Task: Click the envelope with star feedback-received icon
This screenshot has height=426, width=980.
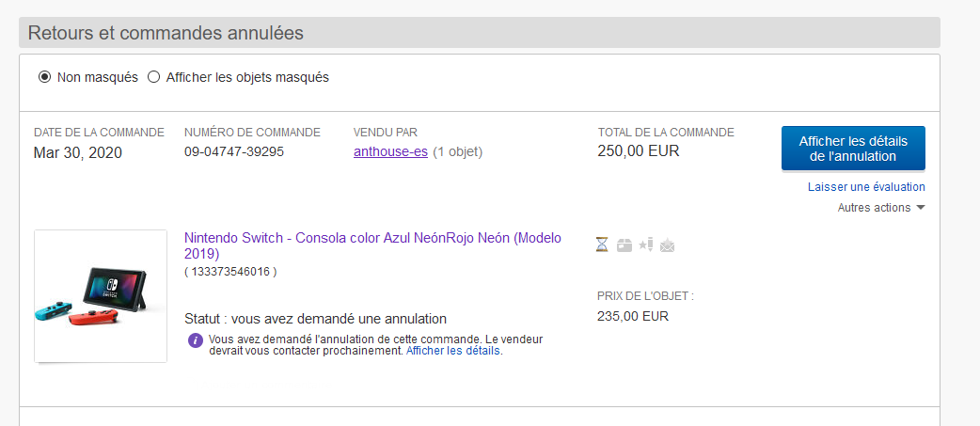Action: pos(667,245)
